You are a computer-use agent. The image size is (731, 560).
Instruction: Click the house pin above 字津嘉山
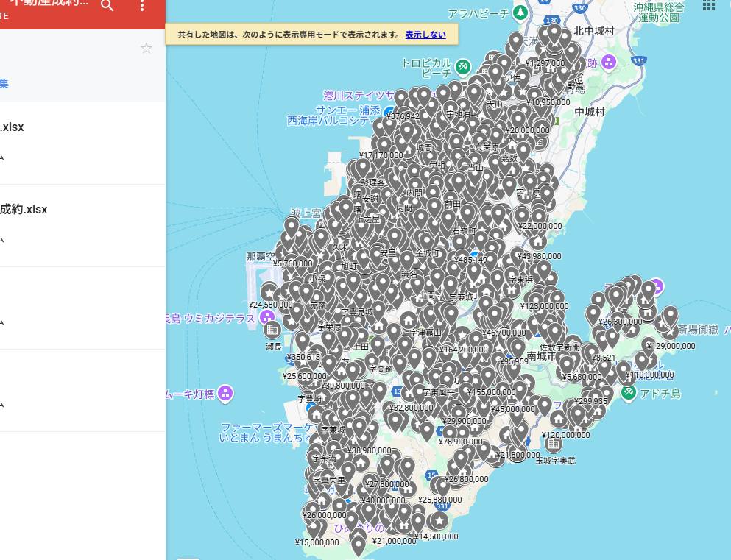409,320
